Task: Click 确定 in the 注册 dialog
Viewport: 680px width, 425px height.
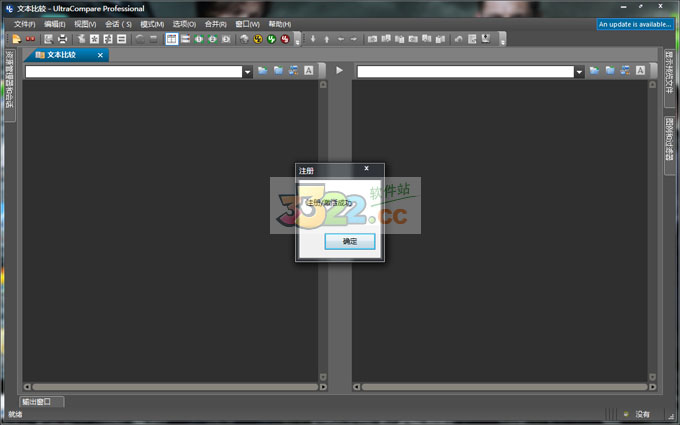Action: pyautogui.click(x=350, y=242)
